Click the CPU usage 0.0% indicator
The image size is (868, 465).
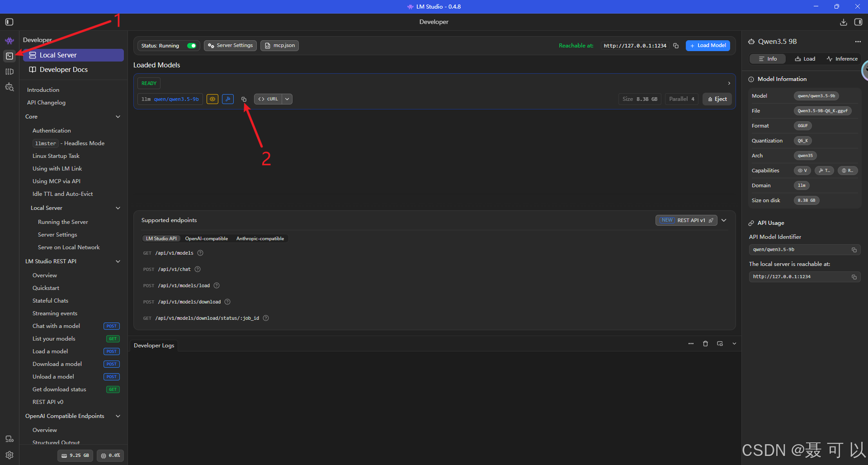110,456
